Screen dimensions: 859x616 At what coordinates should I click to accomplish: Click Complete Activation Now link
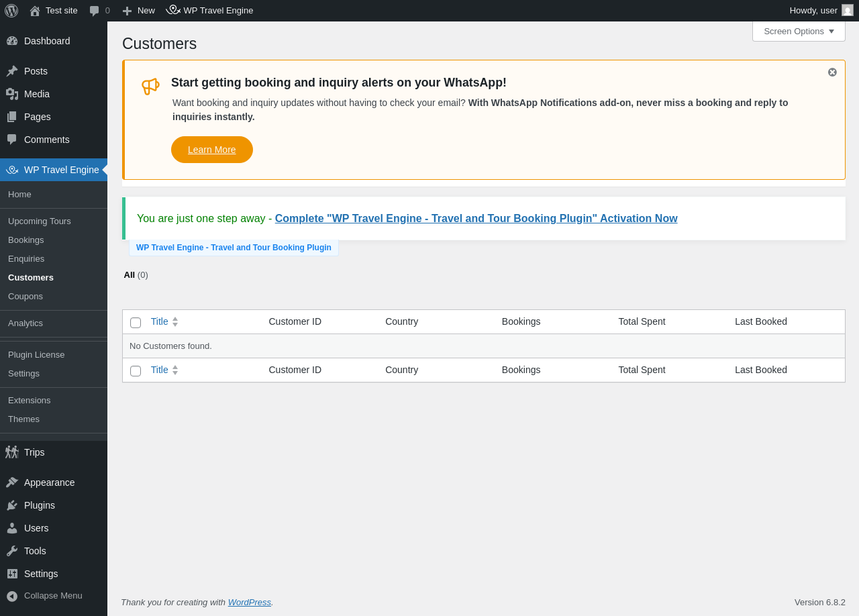pyautogui.click(x=476, y=219)
